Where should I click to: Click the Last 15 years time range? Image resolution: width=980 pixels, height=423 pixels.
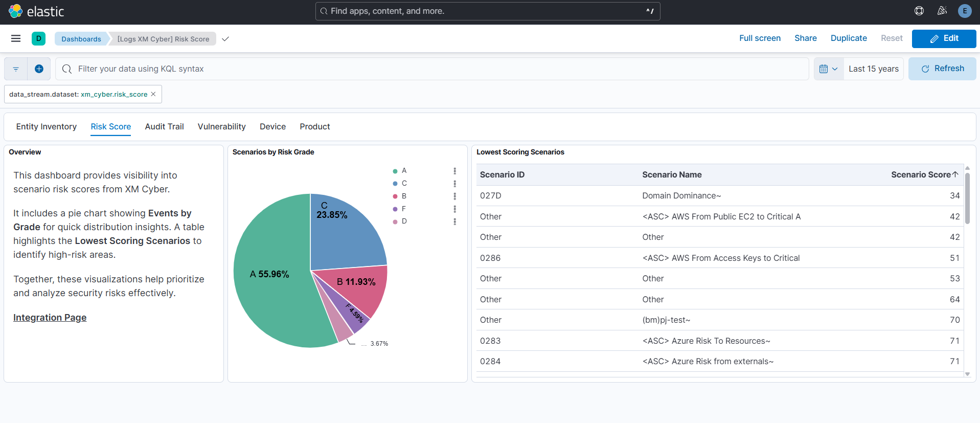pos(873,69)
